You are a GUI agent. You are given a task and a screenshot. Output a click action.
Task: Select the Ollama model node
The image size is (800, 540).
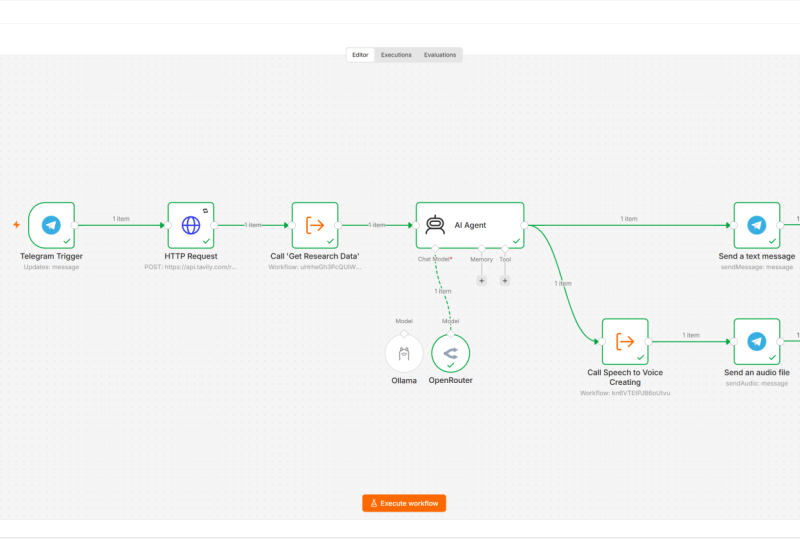click(x=404, y=353)
